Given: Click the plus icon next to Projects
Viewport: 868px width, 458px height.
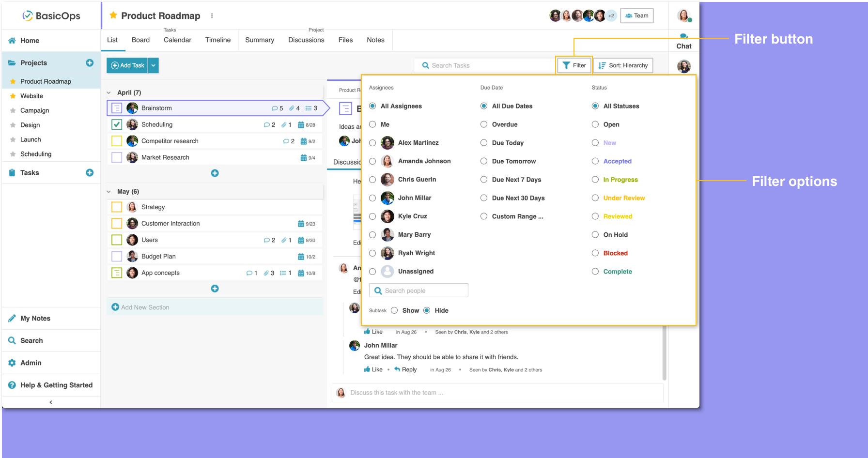Looking at the screenshot, I should pyautogui.click(x=90, y=63).
